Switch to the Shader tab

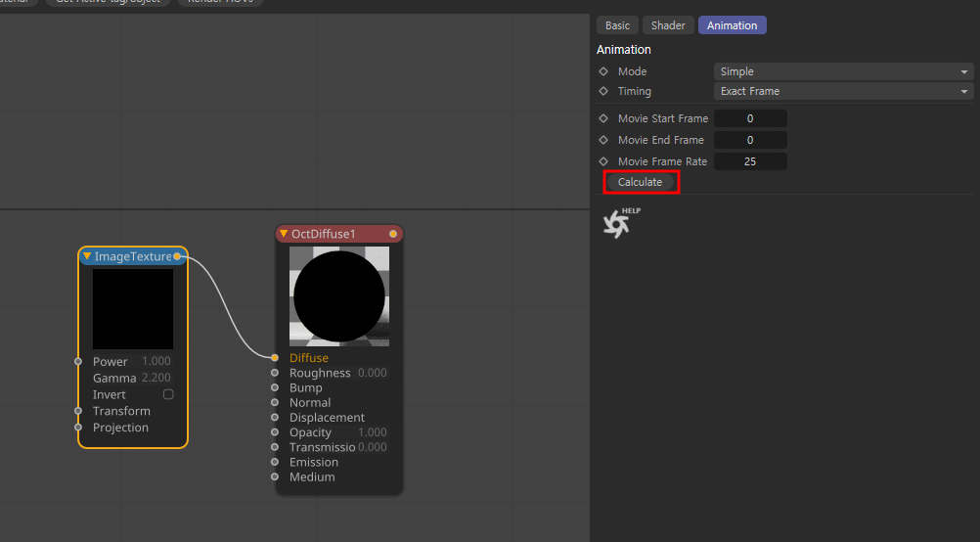click(x=668, y=25)
